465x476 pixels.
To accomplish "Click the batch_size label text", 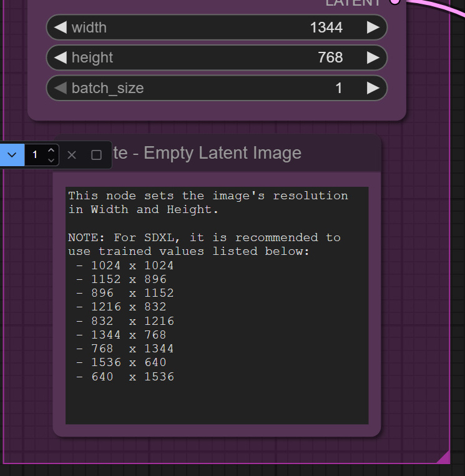I will 108,88.
